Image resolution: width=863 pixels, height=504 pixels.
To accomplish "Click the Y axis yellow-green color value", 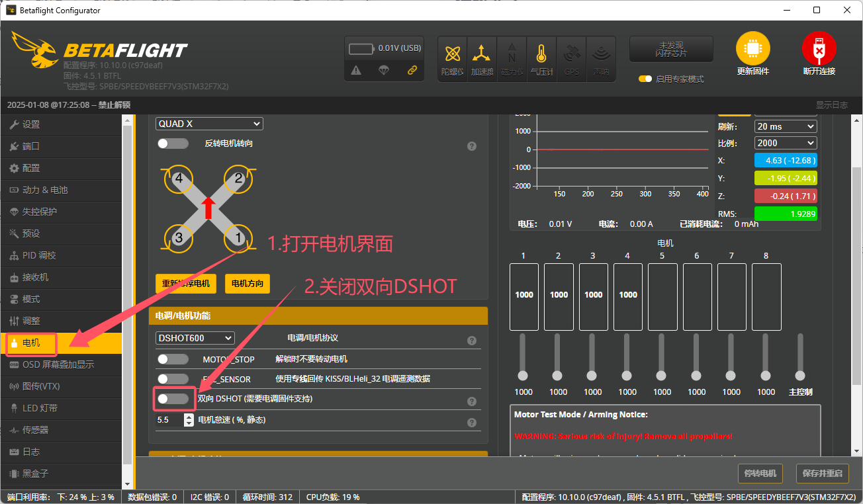I will tap(786, 178).
